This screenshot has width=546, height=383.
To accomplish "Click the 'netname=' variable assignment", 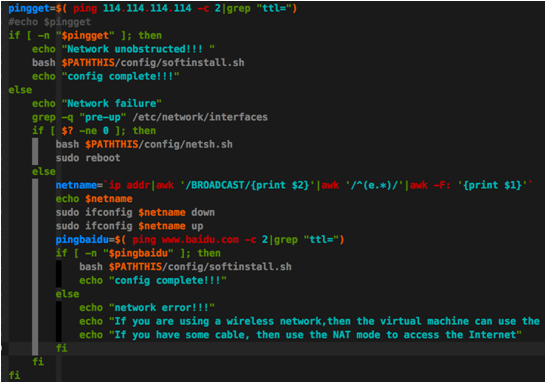I will [79, 185].
